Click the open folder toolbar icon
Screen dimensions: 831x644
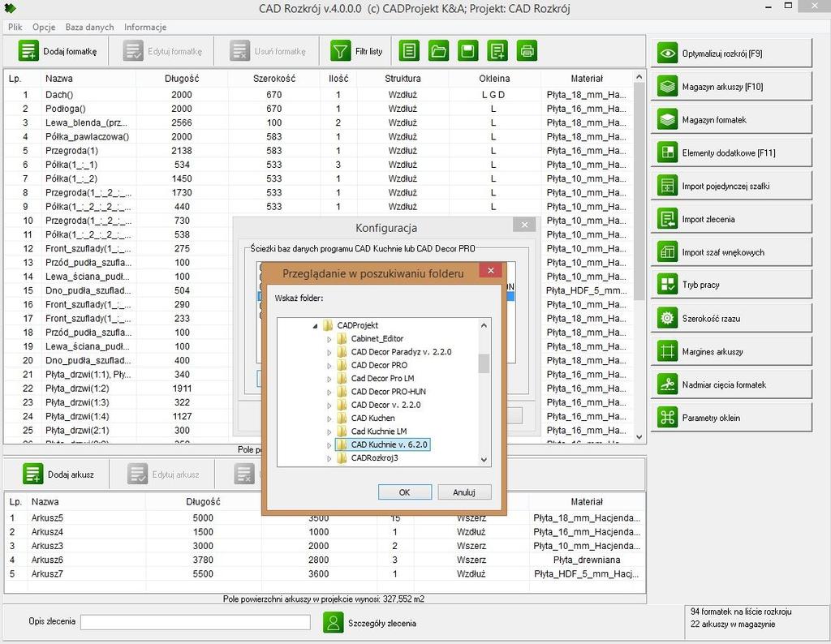(x=439, y=51)
